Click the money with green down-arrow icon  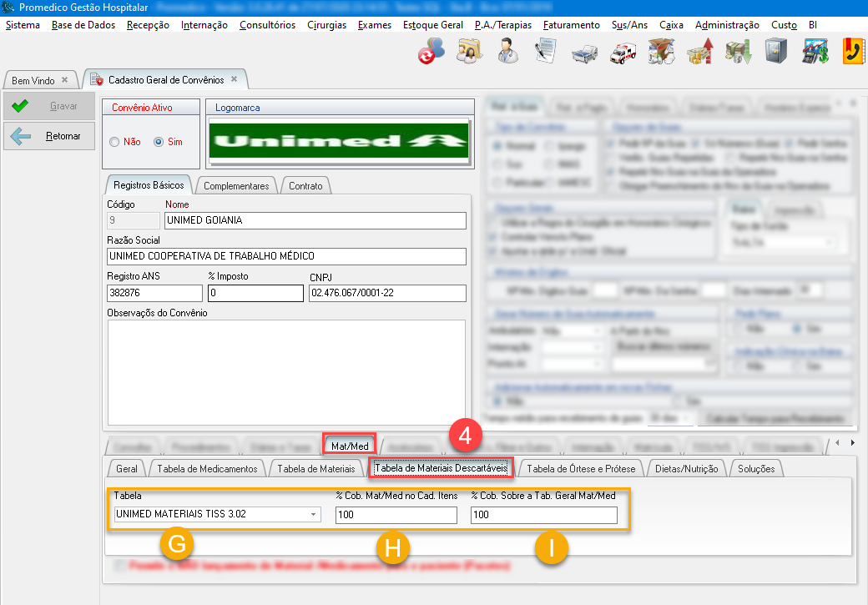[x=738, y=51]
